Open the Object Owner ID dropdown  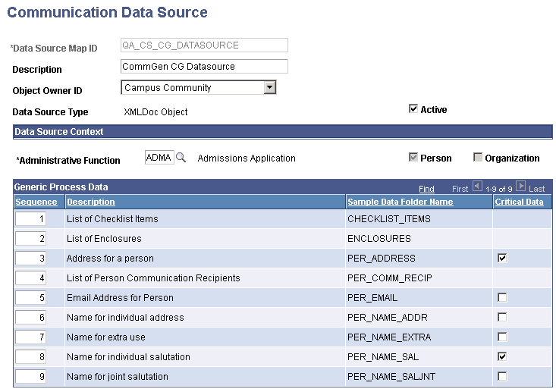pos(269,88)
